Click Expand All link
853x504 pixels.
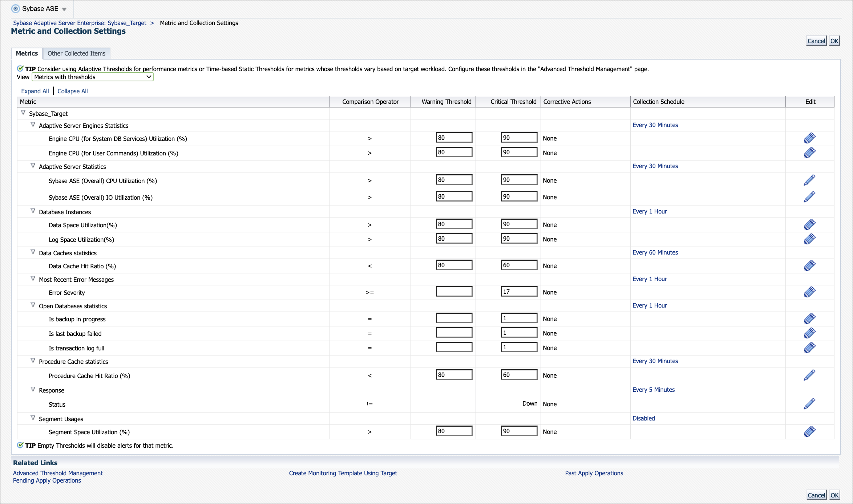[35, 91]
